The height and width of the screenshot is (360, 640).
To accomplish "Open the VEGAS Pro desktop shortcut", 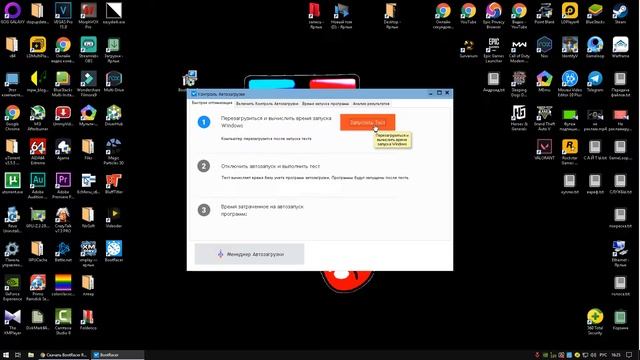I will pos(63,15).
